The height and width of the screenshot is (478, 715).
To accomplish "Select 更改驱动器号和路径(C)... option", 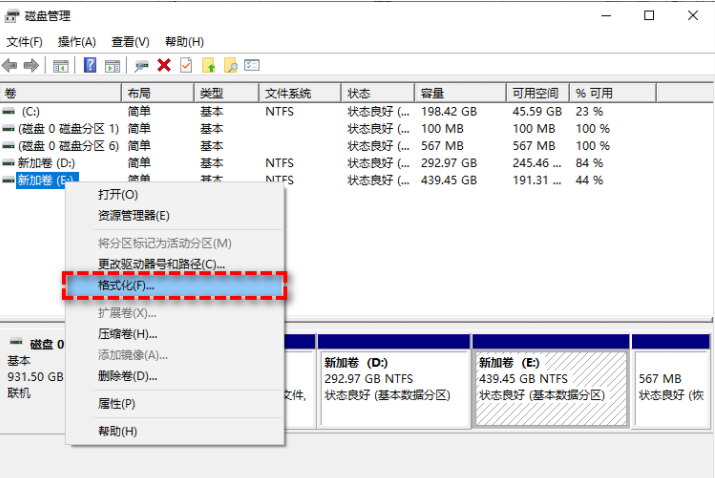I will pyautogui.click(x=161, y=264).
